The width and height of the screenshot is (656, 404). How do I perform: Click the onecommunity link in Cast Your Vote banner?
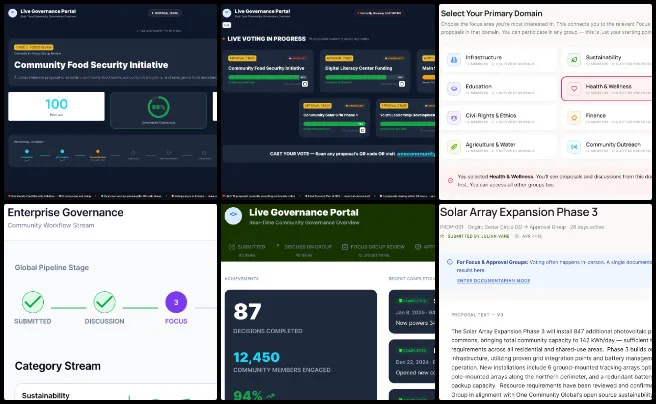pyautogui.click(x=416, y=154)
